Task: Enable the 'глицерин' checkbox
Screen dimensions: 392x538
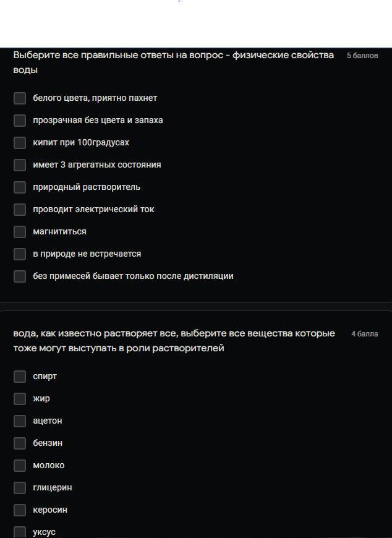Action: point(20,488)
